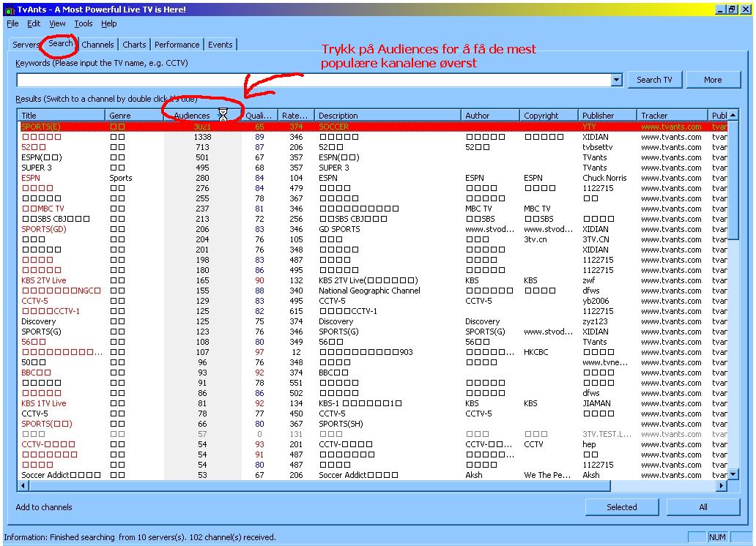The image size is (756, 546).
Task: Sort results by Genre column header
Action: click(x=134, y=116)
